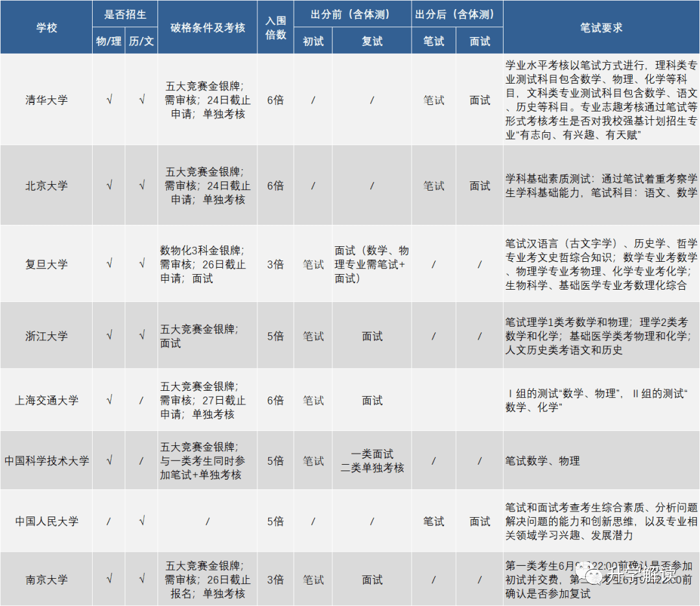Image resolution: width=700 pixels, height=606 pixels.
Task: Click 清华大学 笔试要求 description
Action: pyautogui.click(x=601, y=100)
